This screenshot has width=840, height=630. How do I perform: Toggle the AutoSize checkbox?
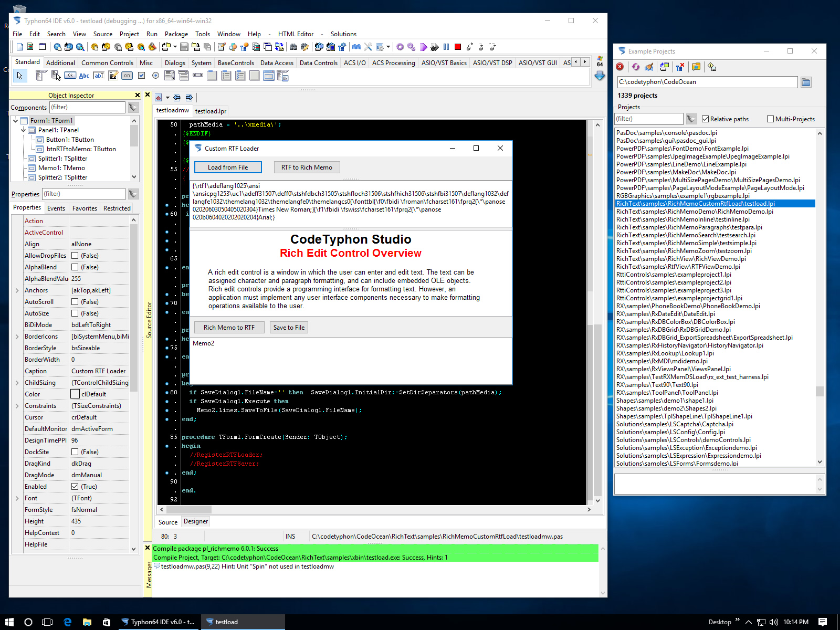(x=75, y=313)
